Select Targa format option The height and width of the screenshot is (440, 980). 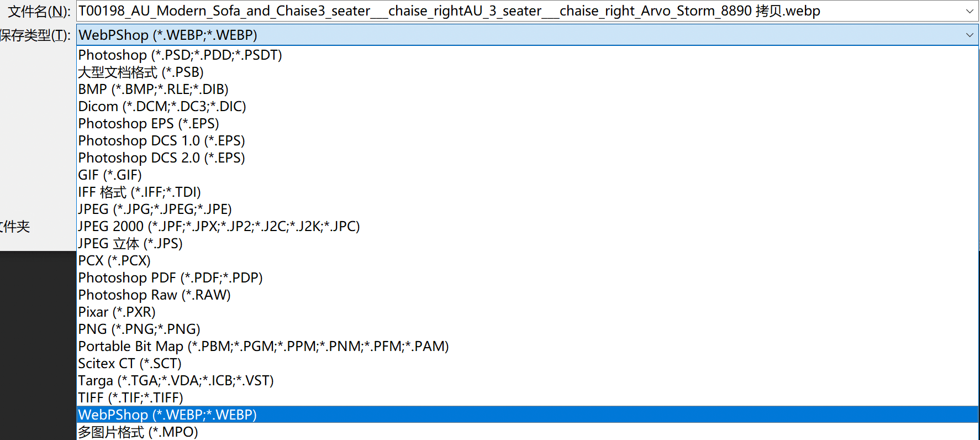tap(176, 380)
